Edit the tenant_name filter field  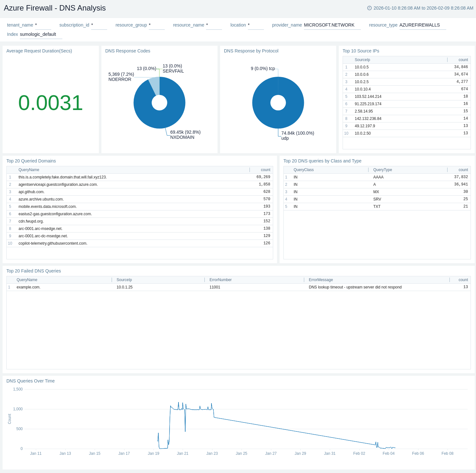[x=43, y=25]
